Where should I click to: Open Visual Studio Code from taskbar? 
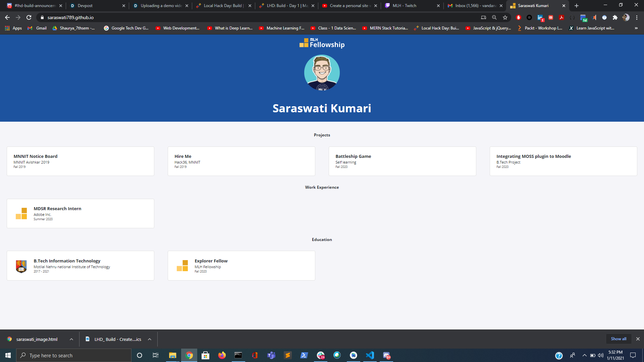(x=370, y=355)
